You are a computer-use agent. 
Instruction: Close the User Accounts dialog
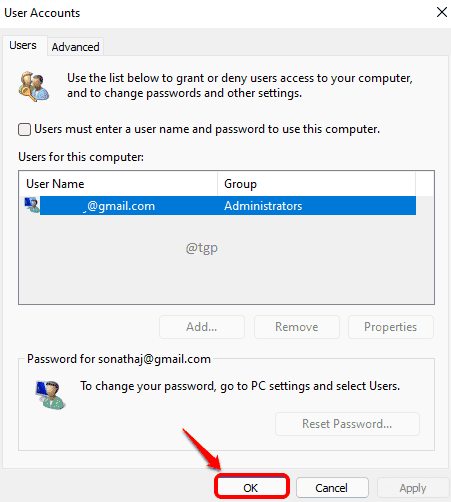[442, 12]
